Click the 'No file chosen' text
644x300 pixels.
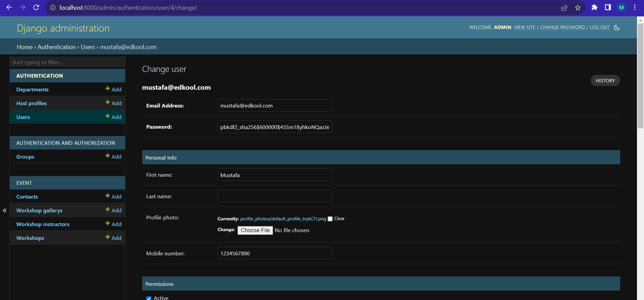click(x=292, y=230)
